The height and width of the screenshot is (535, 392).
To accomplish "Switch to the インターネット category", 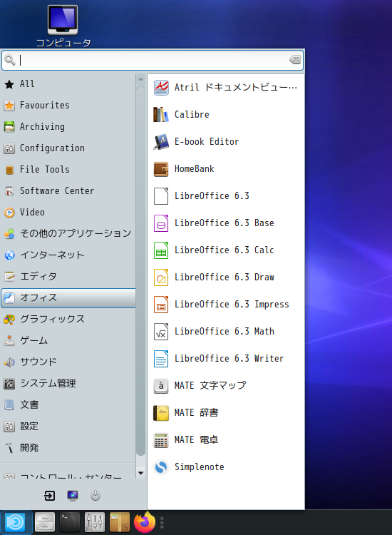I will click(x=68, y=255).
